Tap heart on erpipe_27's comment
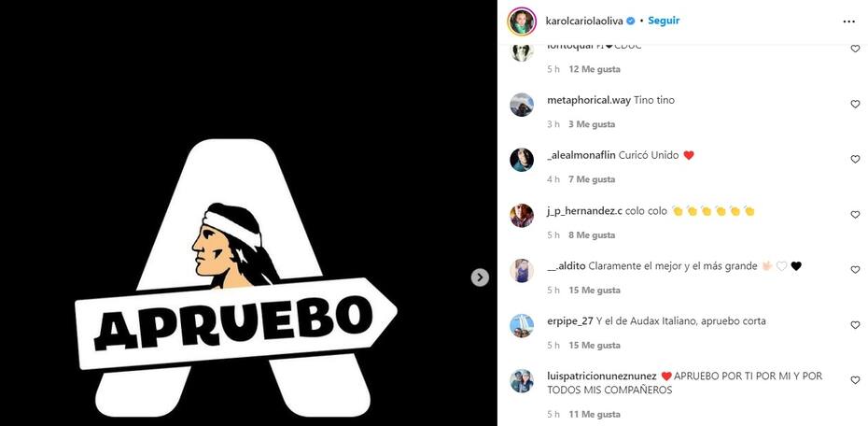 [x=855, y=325]
